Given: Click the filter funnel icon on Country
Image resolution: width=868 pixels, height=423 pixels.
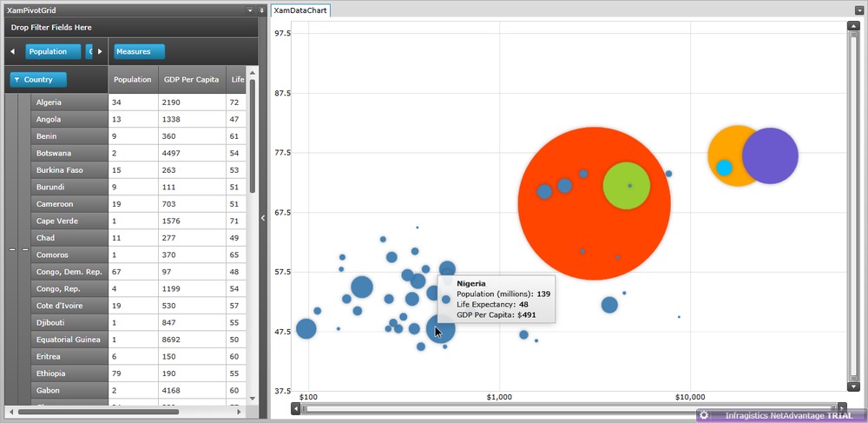Looking at the screenshot, I should 17,80.
